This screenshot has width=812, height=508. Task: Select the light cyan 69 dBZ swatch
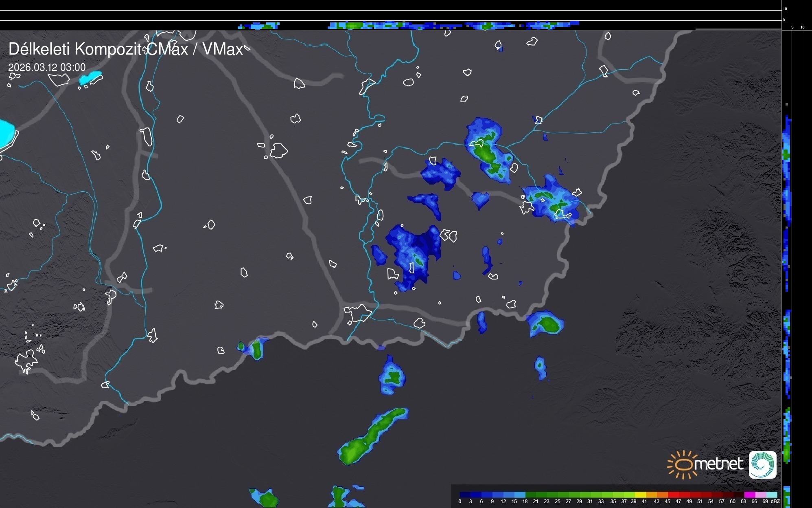tap(771, 495)
